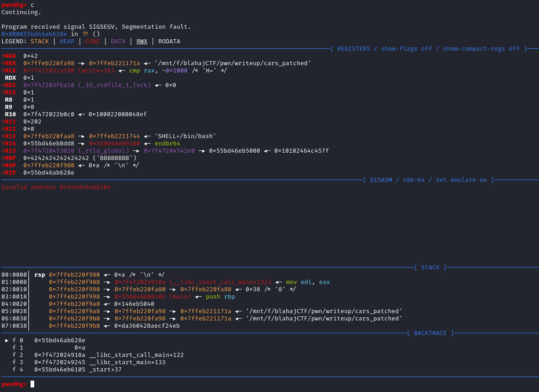Screen dimensions: 539x392
Task: Click the RODATA legend entry
Action: coord(169,41)
